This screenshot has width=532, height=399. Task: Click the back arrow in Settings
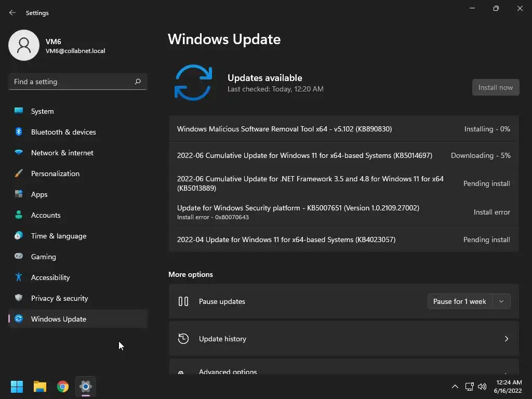[12, 12]
